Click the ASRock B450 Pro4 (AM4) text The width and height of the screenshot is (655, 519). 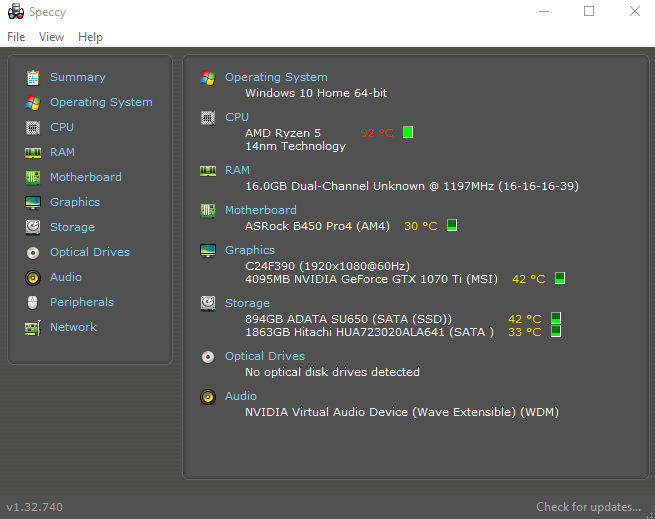[317, 226]
